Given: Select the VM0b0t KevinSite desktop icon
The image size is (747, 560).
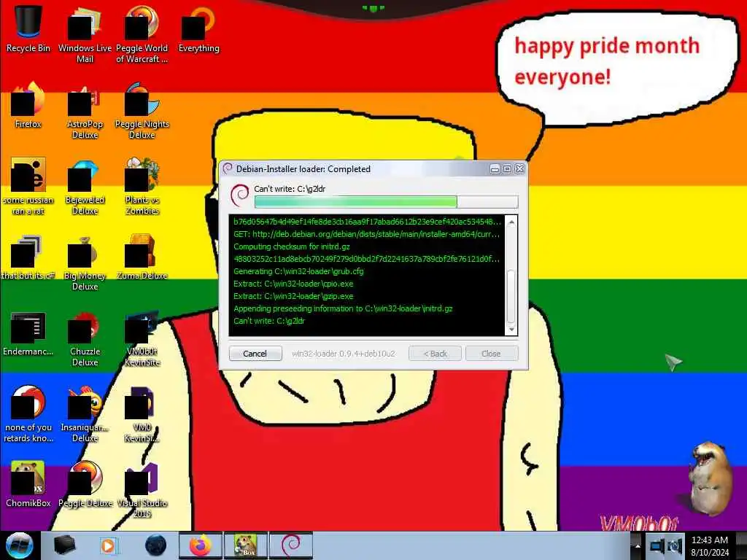Looking at the screenshot, I should (142, 338).
